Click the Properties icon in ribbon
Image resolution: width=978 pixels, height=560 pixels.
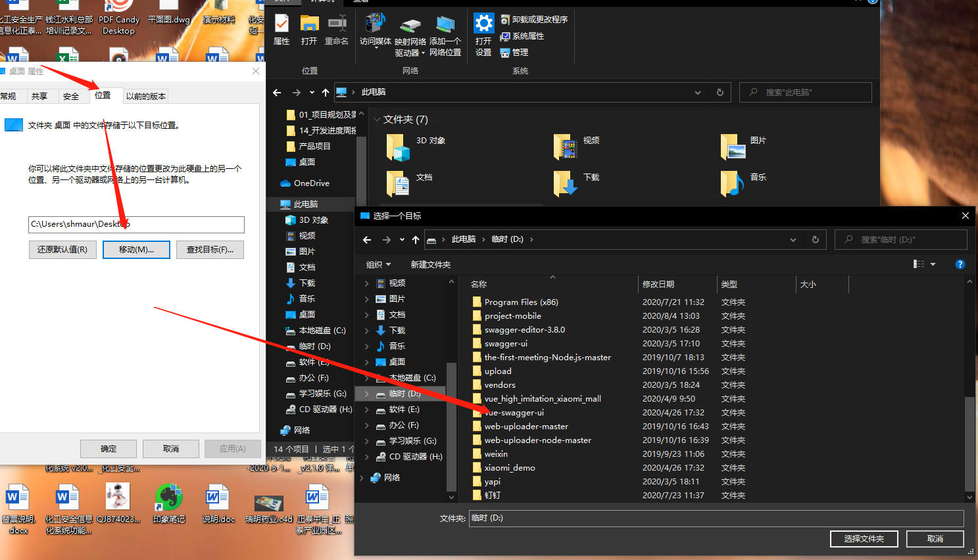(281, 24)
